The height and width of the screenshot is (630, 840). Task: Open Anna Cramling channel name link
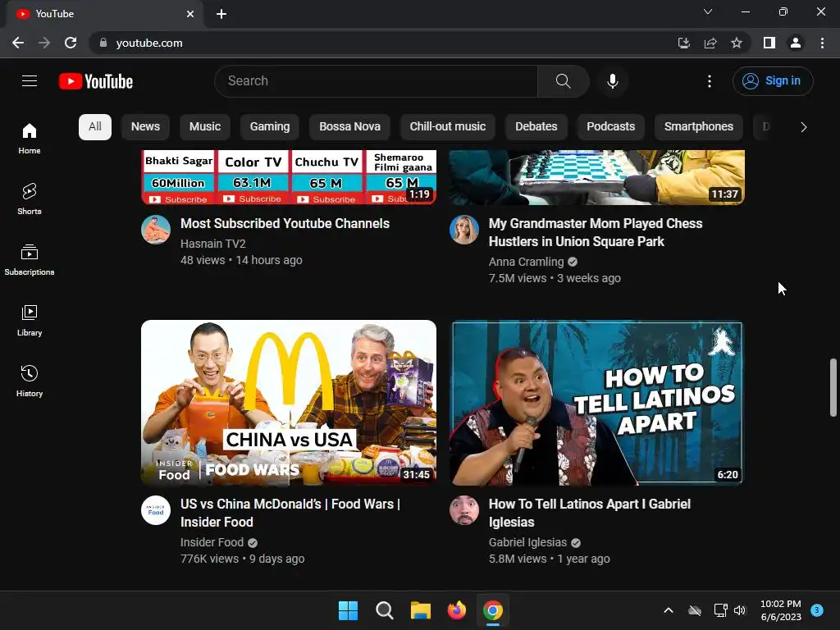coord(526,262)
